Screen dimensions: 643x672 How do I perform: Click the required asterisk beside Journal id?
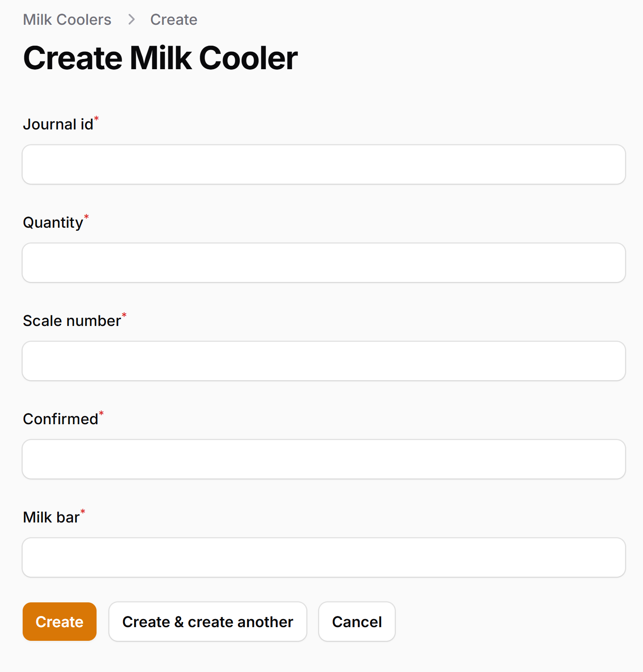97,118
